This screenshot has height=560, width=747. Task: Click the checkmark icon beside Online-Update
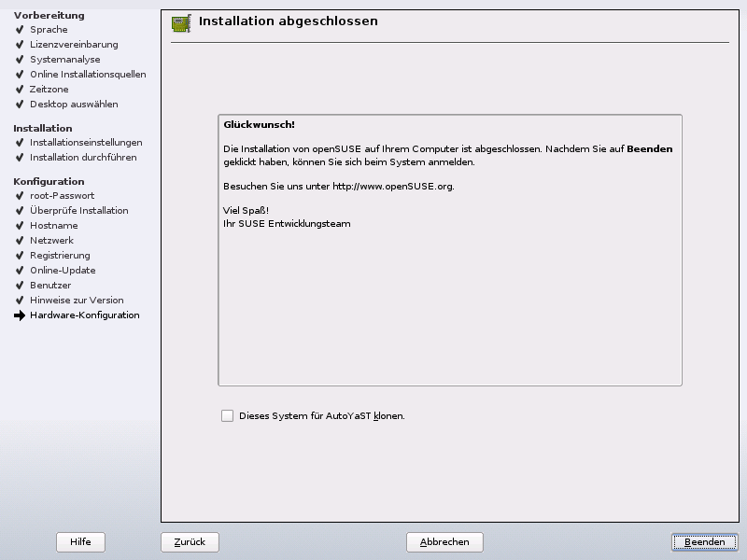(x=20, y=270)
